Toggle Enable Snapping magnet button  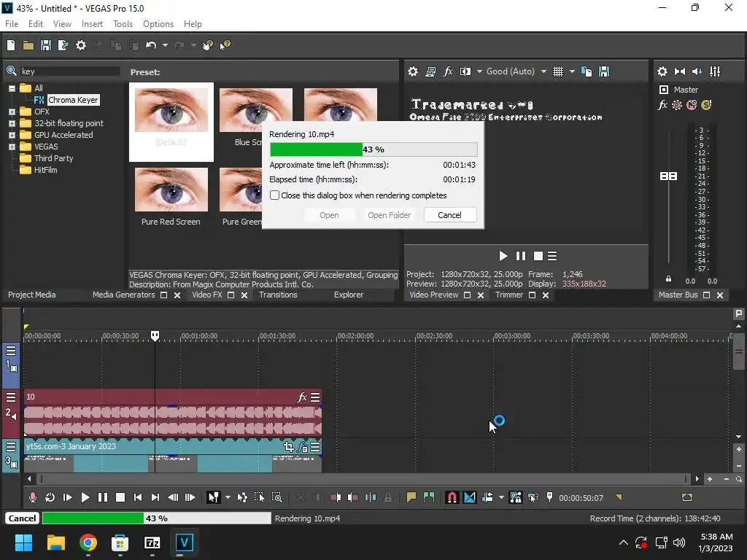tap(452, 497)
